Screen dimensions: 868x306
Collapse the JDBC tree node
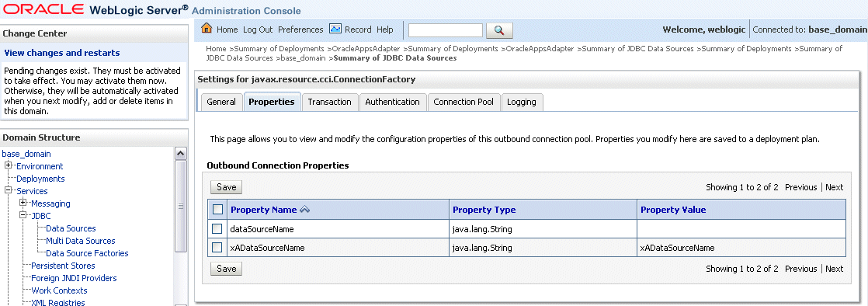[x=23, y=215]
